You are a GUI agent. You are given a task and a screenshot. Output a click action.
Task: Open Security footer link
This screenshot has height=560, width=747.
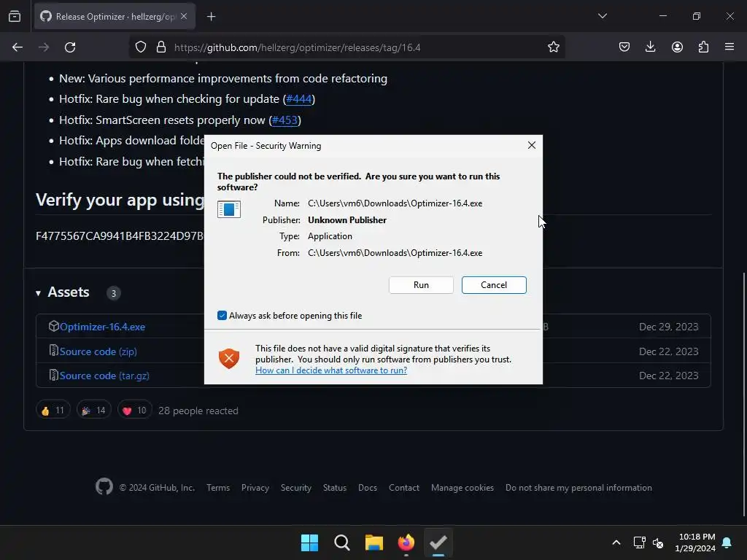[296, 488]
